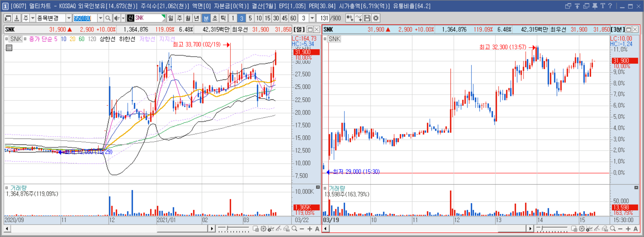Close the daily chart pane

point(317,30)
